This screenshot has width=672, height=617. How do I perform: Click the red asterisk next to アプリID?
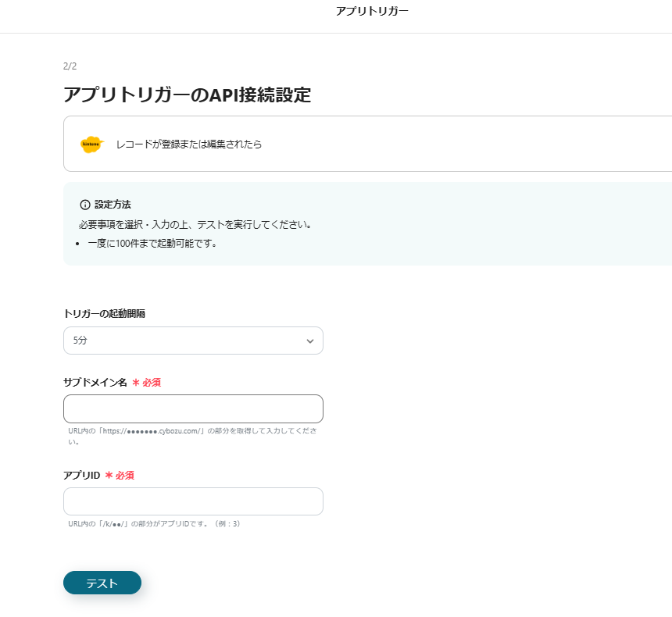point(109,475)
